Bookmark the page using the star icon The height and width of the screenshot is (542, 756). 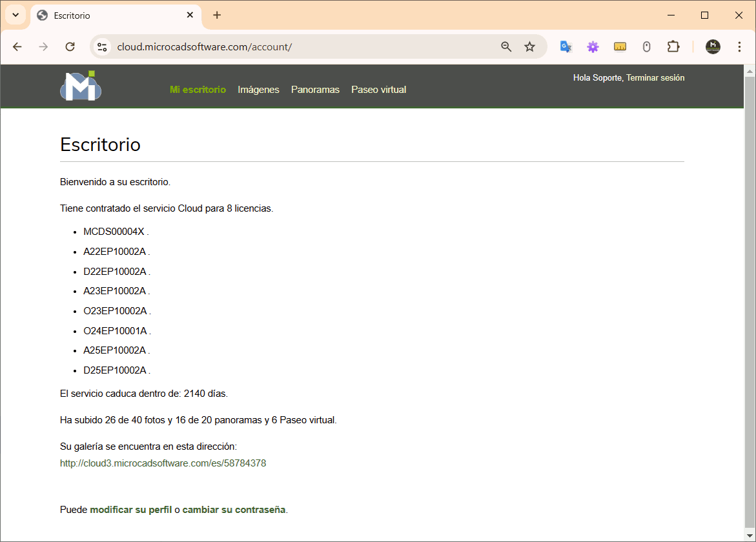529,46
